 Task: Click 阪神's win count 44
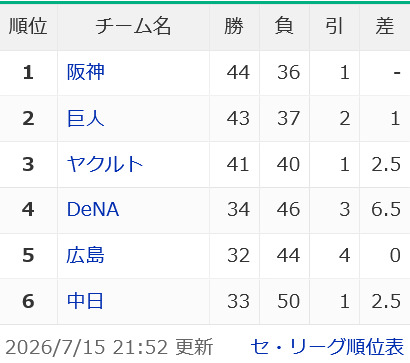click(238, 72)
